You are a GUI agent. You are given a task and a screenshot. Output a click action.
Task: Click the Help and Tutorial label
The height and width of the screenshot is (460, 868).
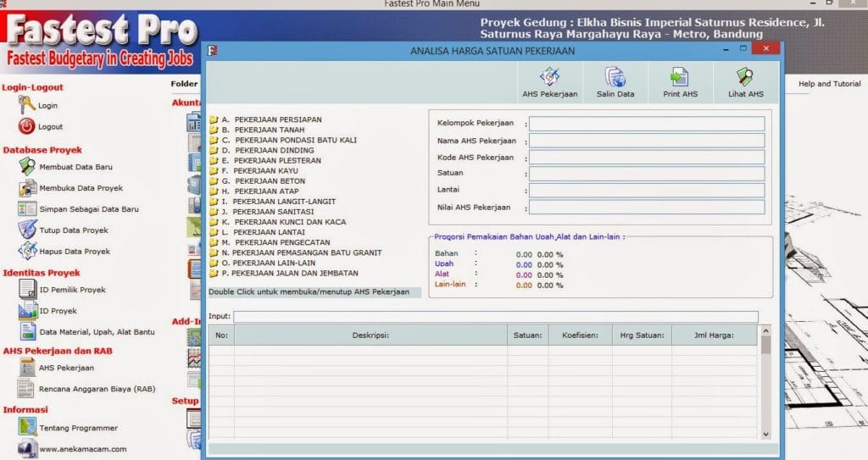[829, 84]
